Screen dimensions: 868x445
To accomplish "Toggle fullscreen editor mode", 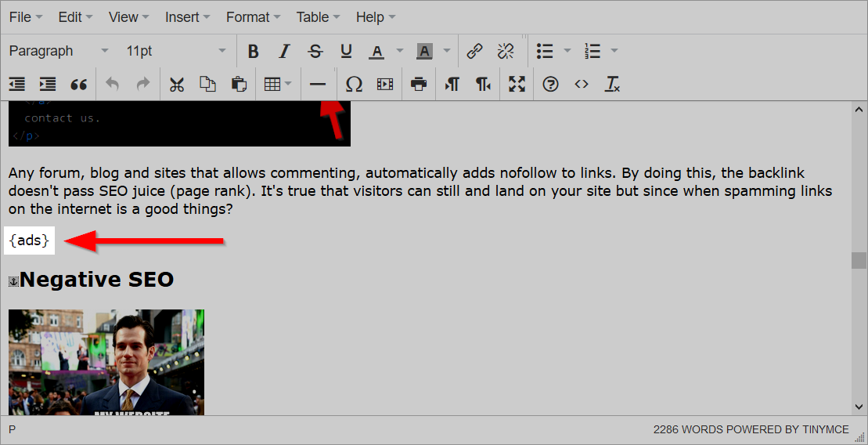I will (x=517, y=85).
